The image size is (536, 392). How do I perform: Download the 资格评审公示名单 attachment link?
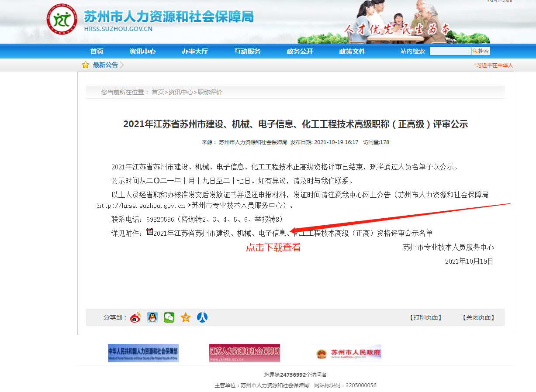293,233
